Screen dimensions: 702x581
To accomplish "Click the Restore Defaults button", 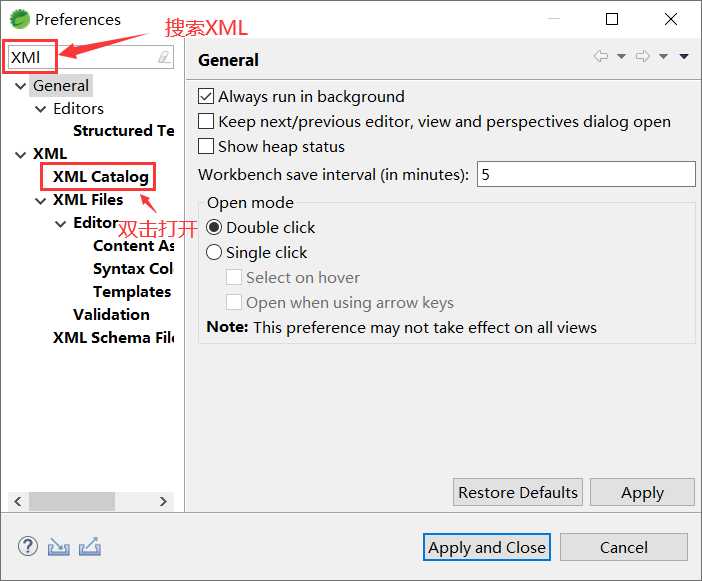I will pos(518,492).
